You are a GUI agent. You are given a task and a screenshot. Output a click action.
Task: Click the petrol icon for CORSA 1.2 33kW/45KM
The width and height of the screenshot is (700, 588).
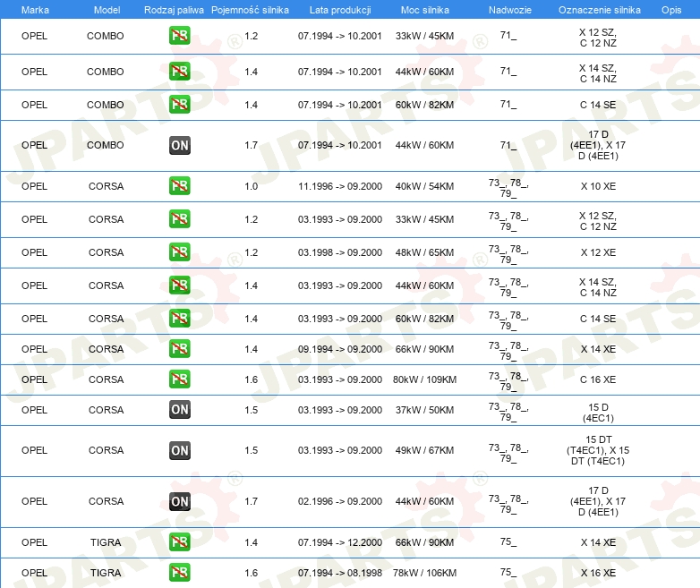(179, 219)
